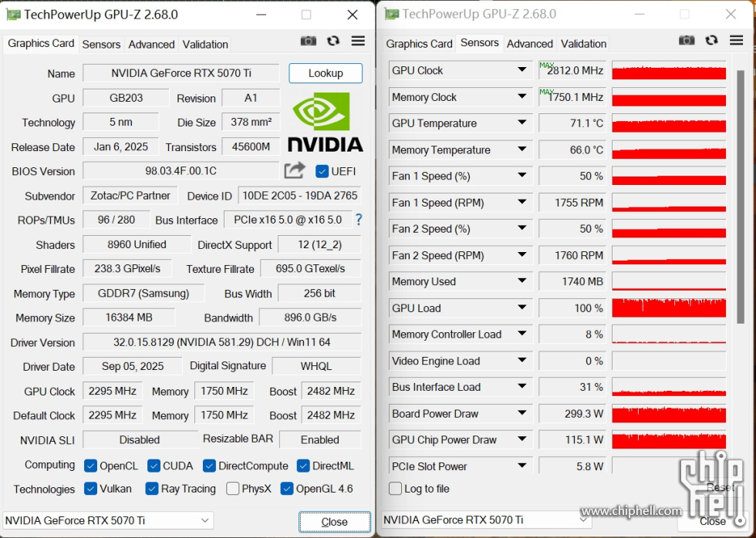Open the Fan 1 Speed (RPM) dropdown arrow
Viewport: 756px width, 538px height.
click(521, 202)
